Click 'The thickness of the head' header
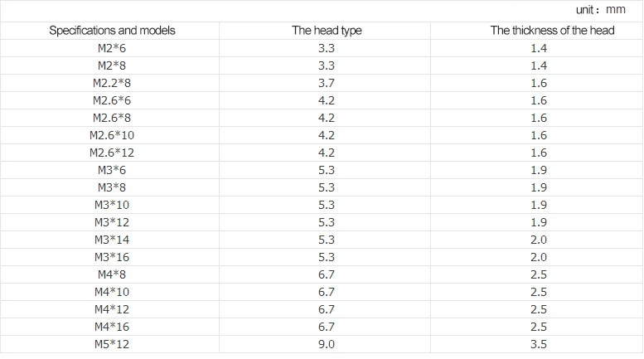 click(552, 31)
